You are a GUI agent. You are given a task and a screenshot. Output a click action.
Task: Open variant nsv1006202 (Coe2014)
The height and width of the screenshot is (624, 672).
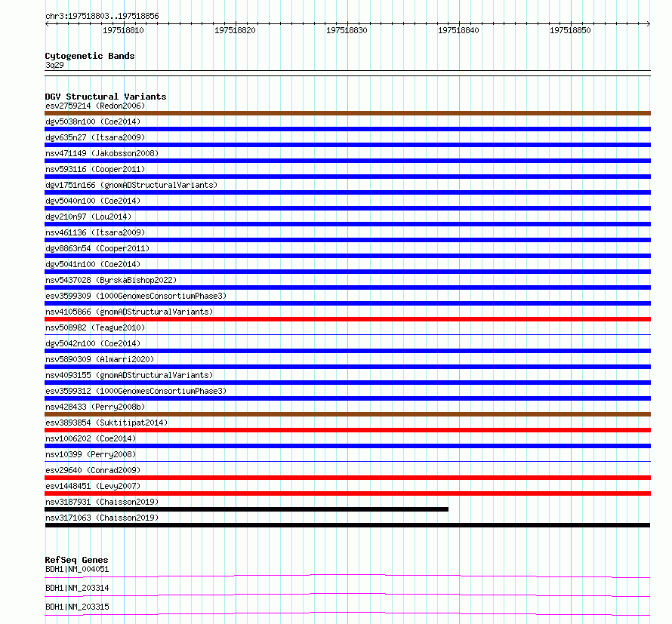(x=91, y=438)
